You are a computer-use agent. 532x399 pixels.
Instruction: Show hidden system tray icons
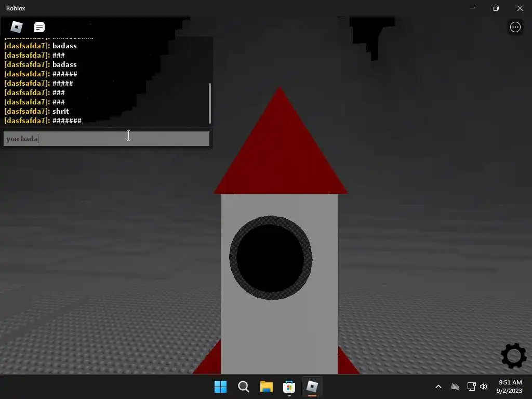coord(438,387)
